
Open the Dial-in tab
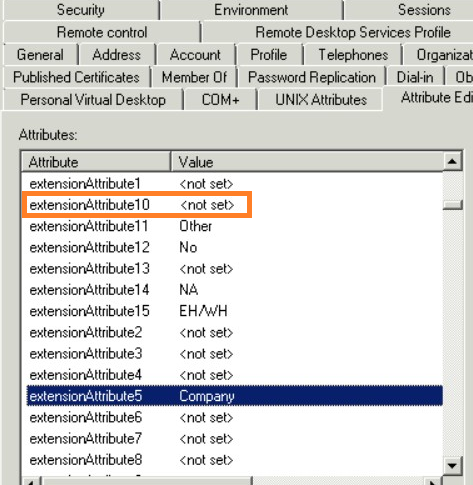(415, 77)
